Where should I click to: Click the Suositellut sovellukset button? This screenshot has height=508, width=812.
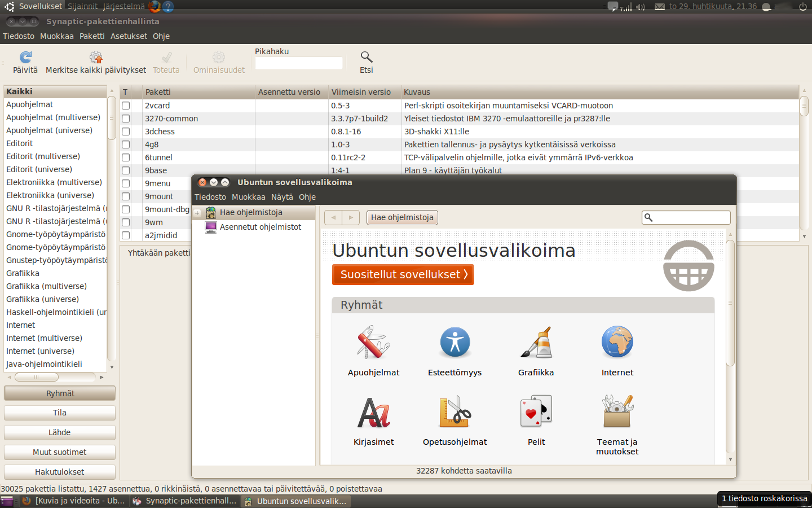403,275
